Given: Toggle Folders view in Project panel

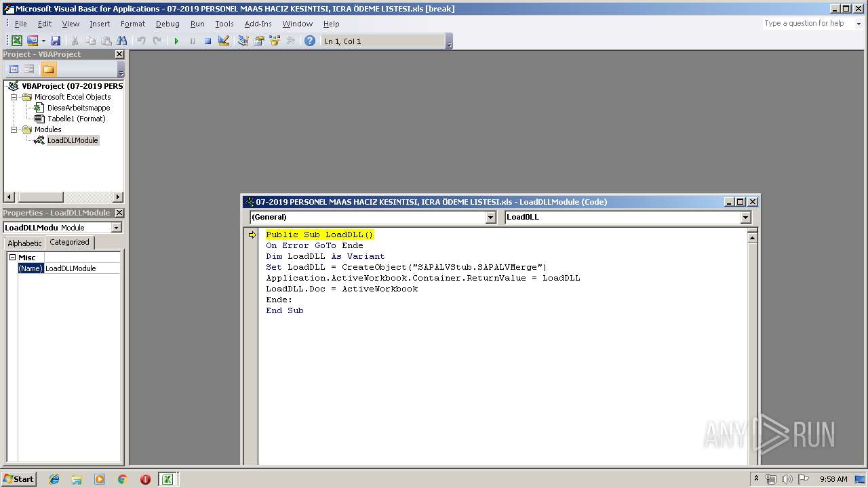Looking at the screenshot, I should (x=48, y=69).
